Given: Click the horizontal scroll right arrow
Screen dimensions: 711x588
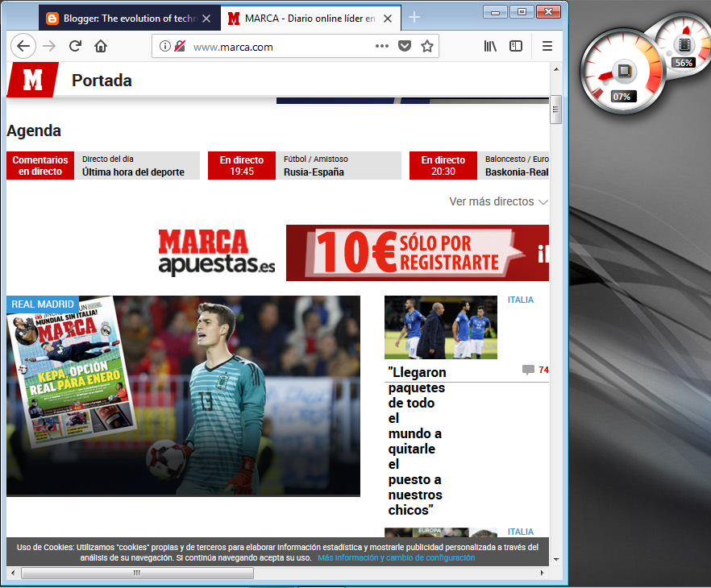Looking at the screenshot, I should 543,573.
